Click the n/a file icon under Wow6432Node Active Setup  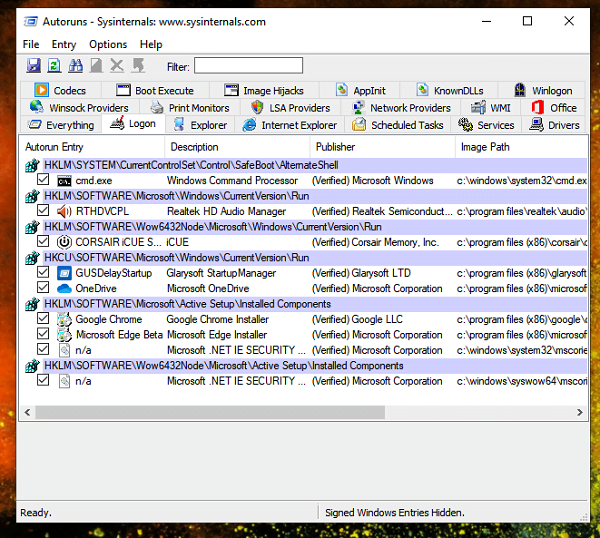[64, 381]
